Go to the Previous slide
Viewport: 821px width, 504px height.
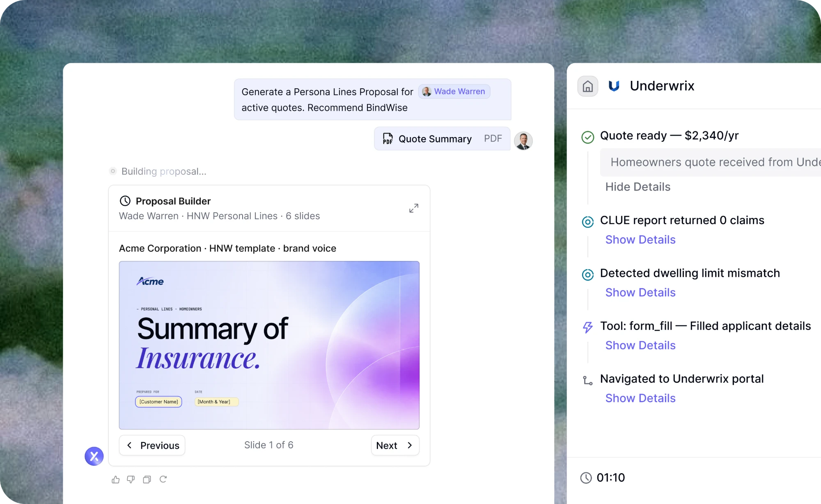click(152, 445)
